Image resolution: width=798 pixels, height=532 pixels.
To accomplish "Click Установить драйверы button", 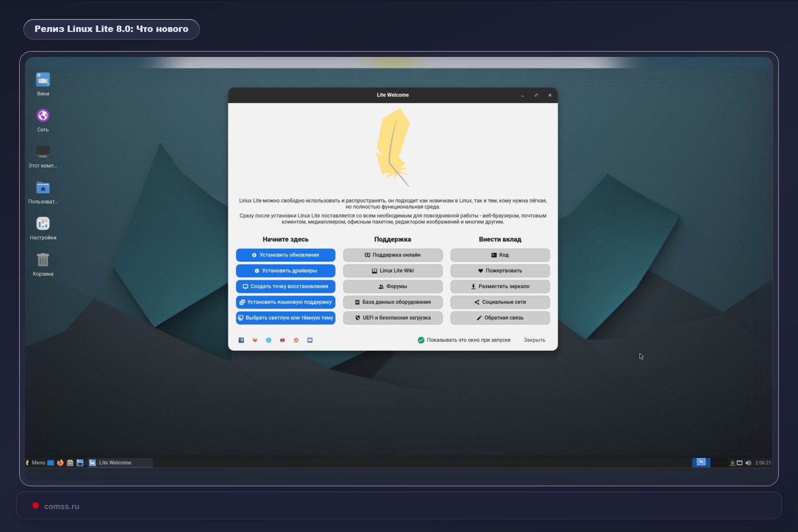I will click(286, 271).
